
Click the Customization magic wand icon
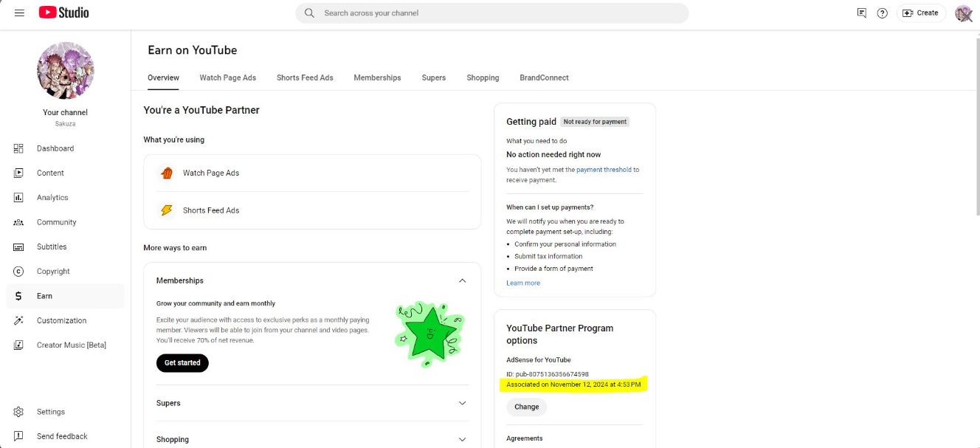pyautogui.click(x=19, y=320)
